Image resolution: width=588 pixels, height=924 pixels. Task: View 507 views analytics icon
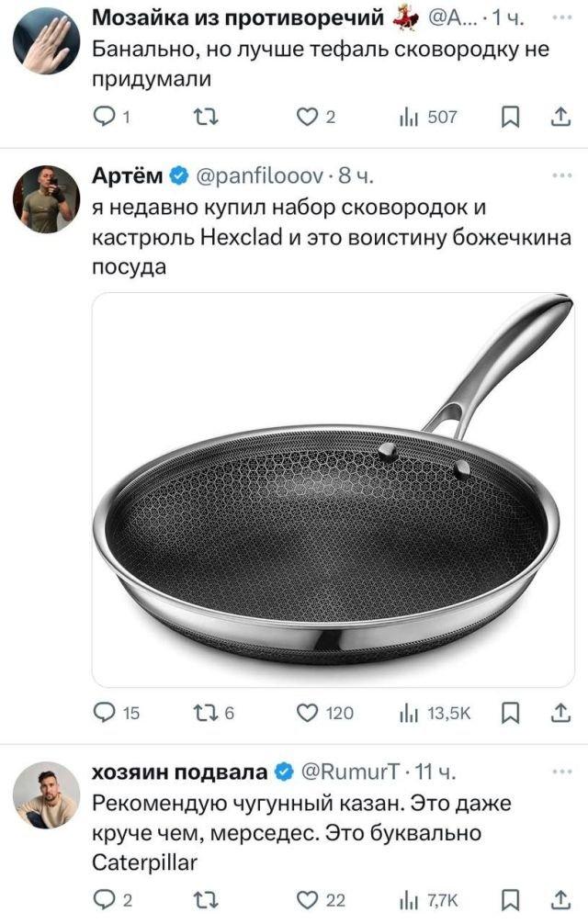coord(408,118)
